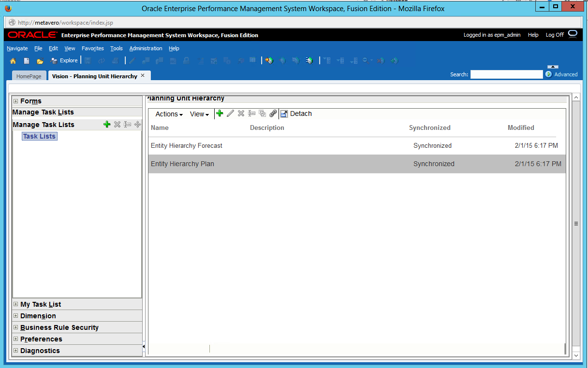The image size is (588, 368).
Task: Click the Advanced search arrow icon
Action: tap(548, 74)
